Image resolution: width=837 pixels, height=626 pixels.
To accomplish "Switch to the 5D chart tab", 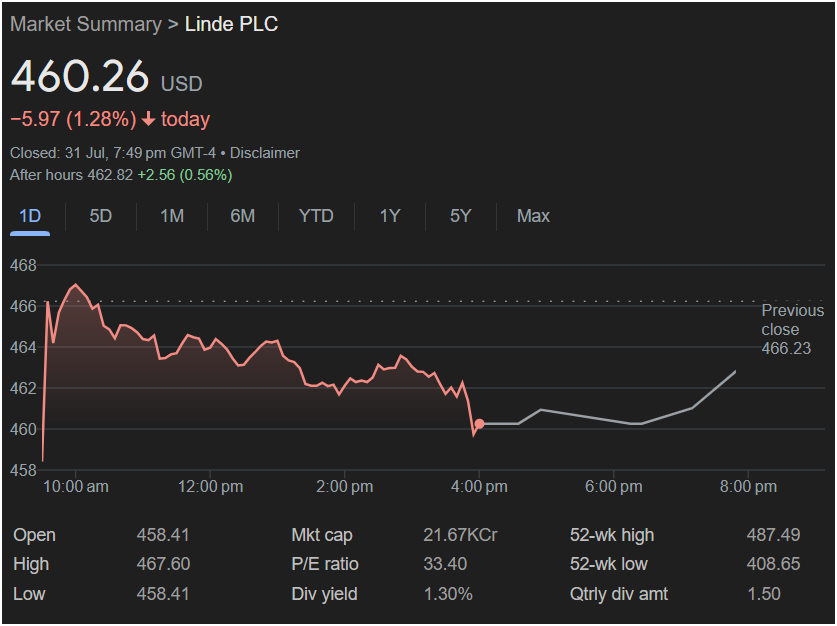I will pos(101,216).
